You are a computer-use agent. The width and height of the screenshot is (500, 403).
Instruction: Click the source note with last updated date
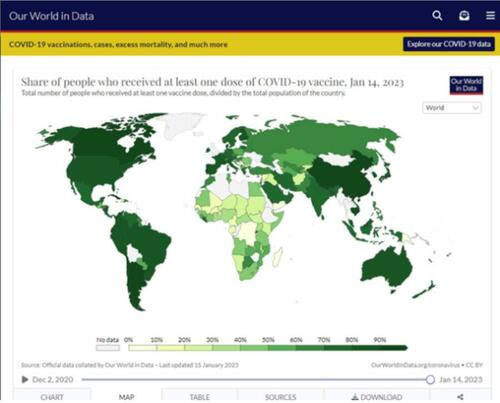(130, 365)
